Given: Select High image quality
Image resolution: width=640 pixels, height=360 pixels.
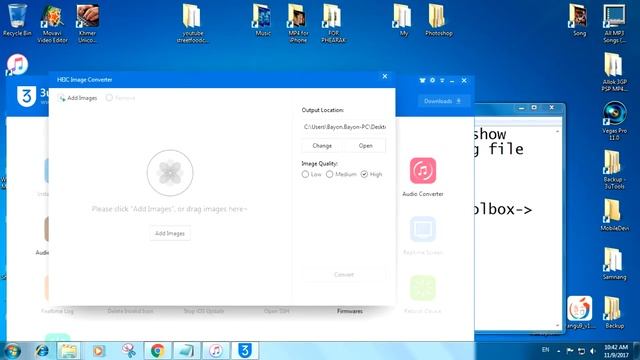Looking at the screenshot, I should [371, 174].
